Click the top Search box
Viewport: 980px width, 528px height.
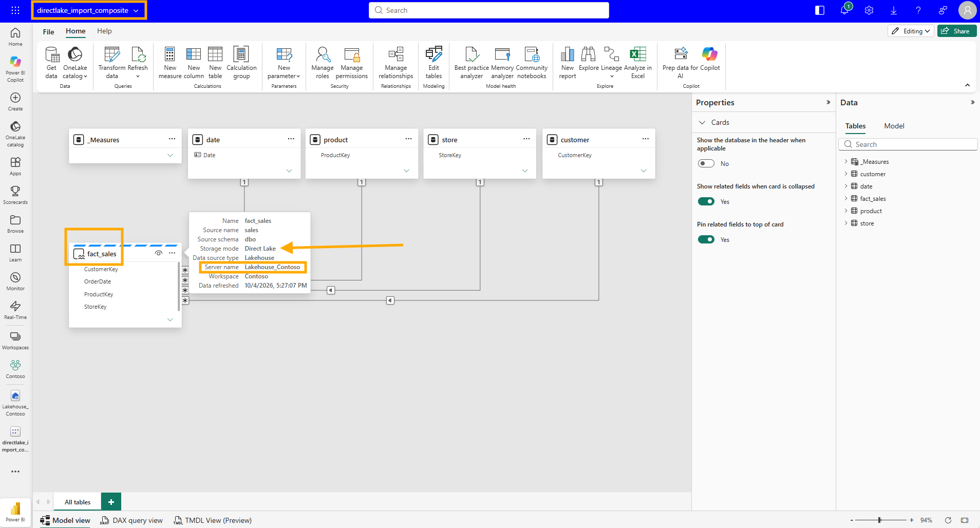point(489,10)
